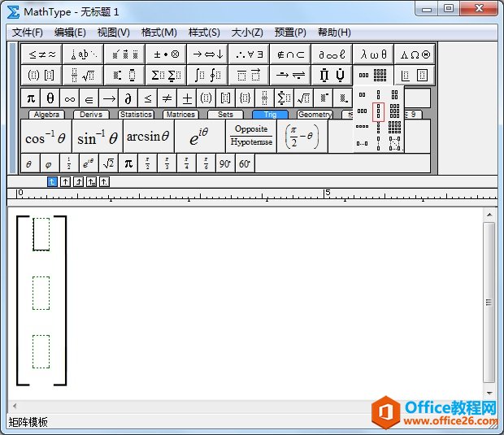The image size is (504, 435).
Task: Click vertical scrollbar down arrow
Action: [489, 394]
